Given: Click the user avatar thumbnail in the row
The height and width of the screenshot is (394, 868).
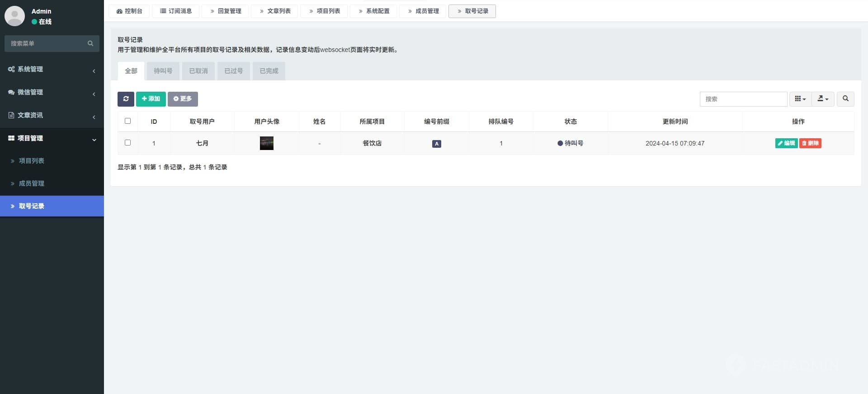Looking at the screenshot, I should tap(267, 143).
